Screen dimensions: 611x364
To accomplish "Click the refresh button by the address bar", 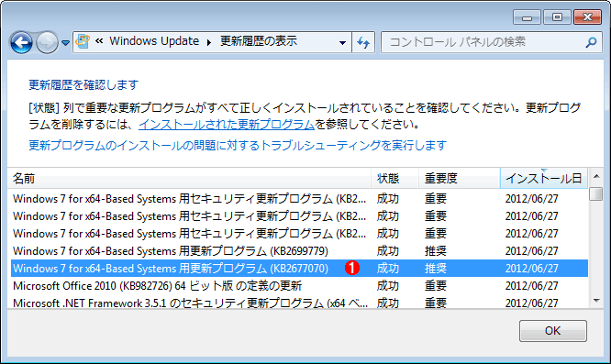I will (x=363, y=42).
